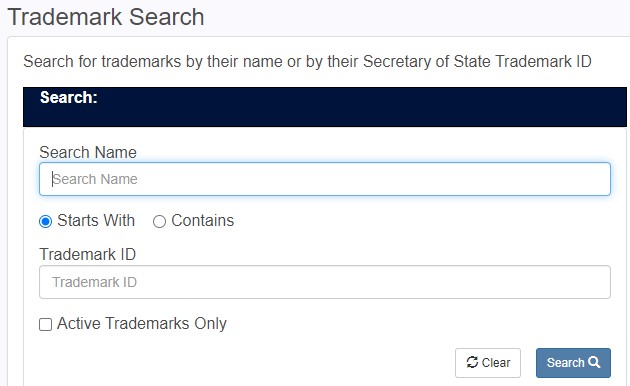Click the word Clear in the white button

(x=496, y=363)
